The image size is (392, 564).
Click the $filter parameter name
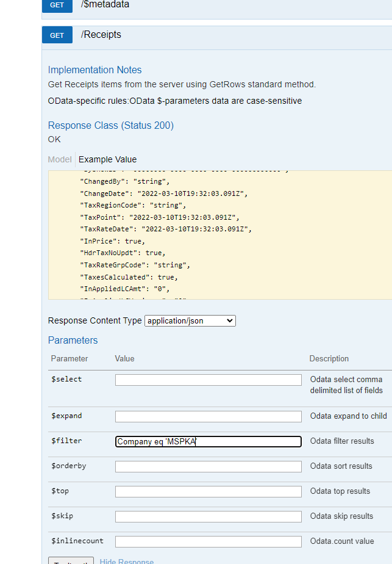(x=66, y=441)
